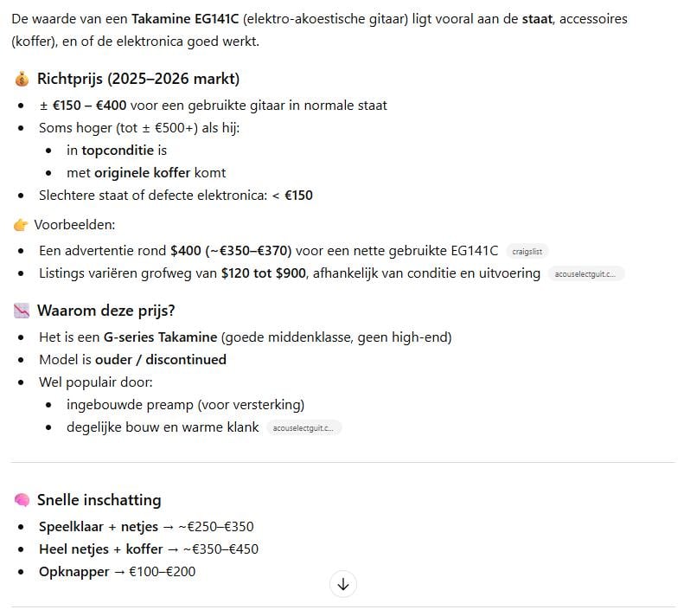This screenshot has width=690, height=616.
Task: Click the bold "Takamine EG141C" text
Action: tap(185, 18)
